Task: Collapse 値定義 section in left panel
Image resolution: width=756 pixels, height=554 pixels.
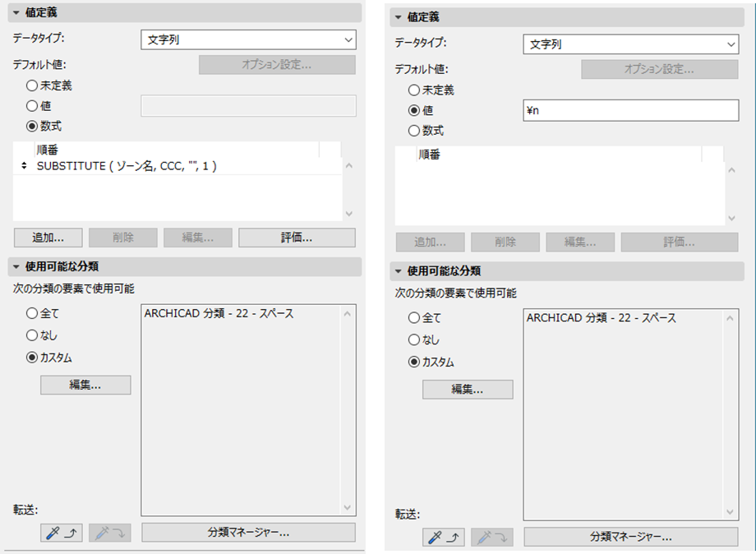Action: point(16,12)
